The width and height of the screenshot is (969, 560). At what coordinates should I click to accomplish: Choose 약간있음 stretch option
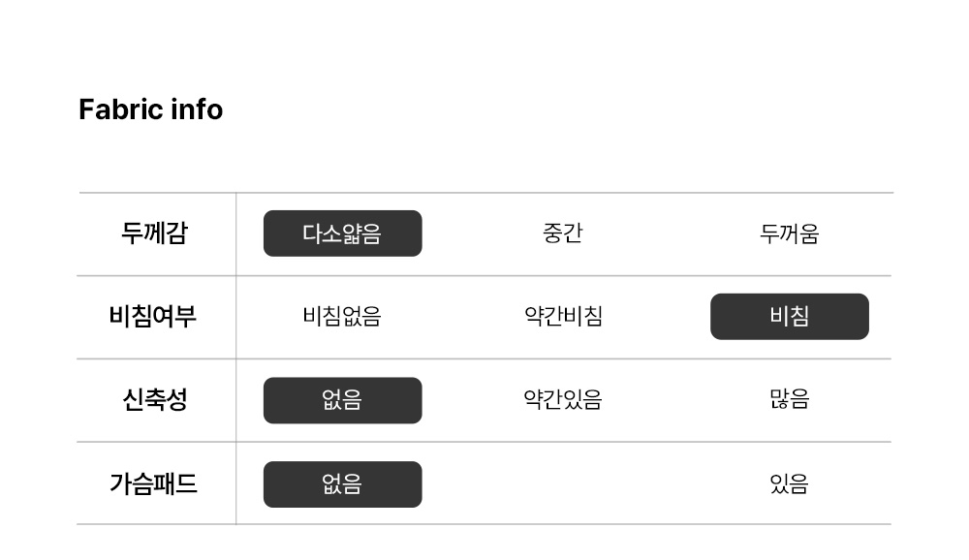pos(563,400)
